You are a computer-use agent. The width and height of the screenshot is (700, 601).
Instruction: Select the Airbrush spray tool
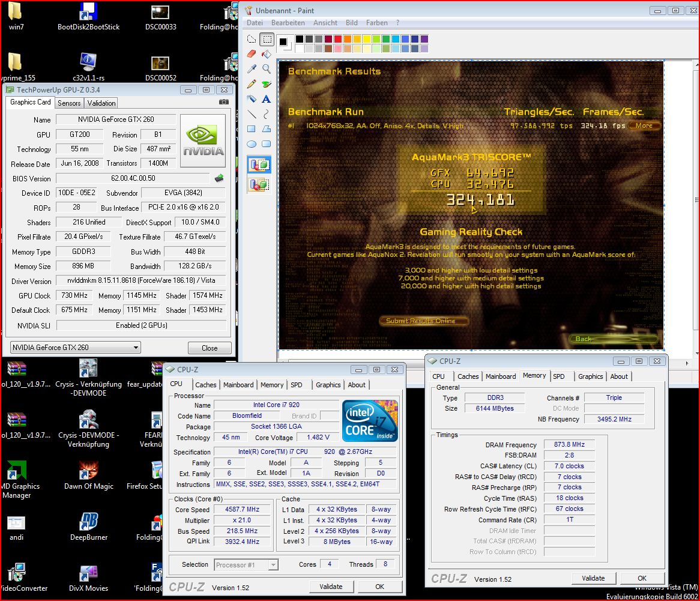click(x=252, y=98)
